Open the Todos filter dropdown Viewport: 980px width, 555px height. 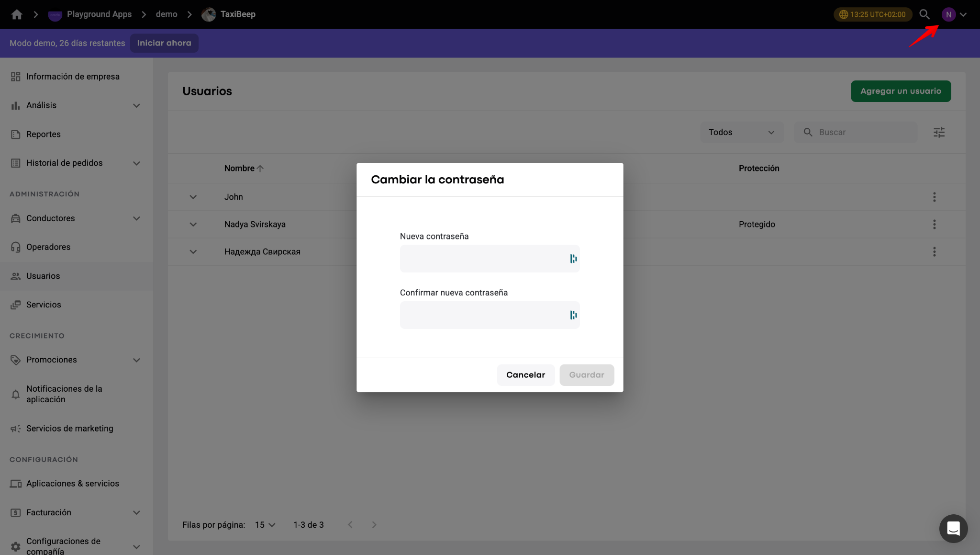point(742,132)
